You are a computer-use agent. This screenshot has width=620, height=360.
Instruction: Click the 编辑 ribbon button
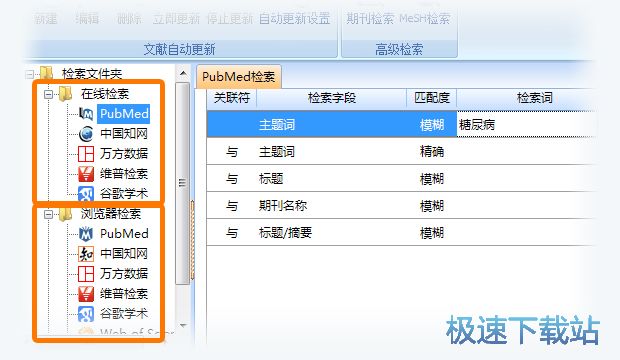87,19
